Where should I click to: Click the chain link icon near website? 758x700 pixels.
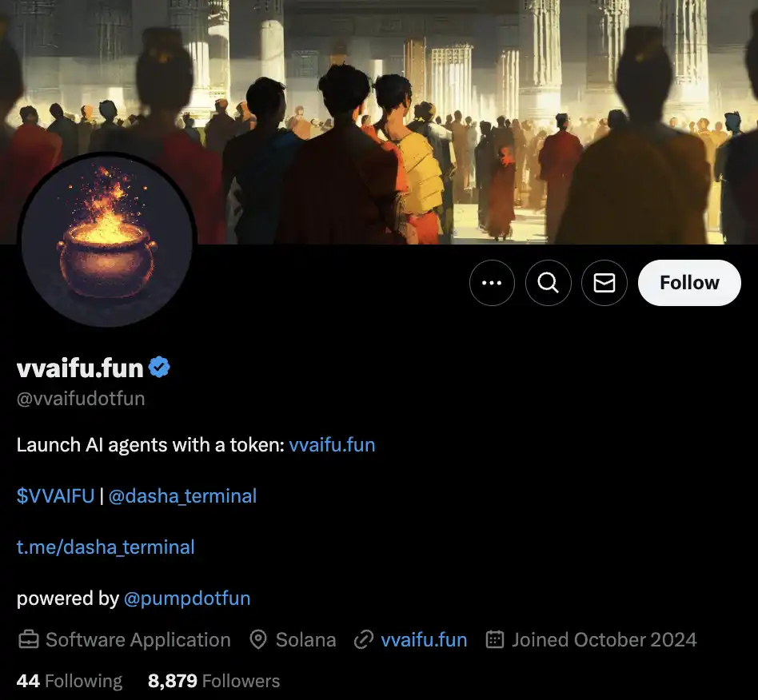[x=364, y=639]
